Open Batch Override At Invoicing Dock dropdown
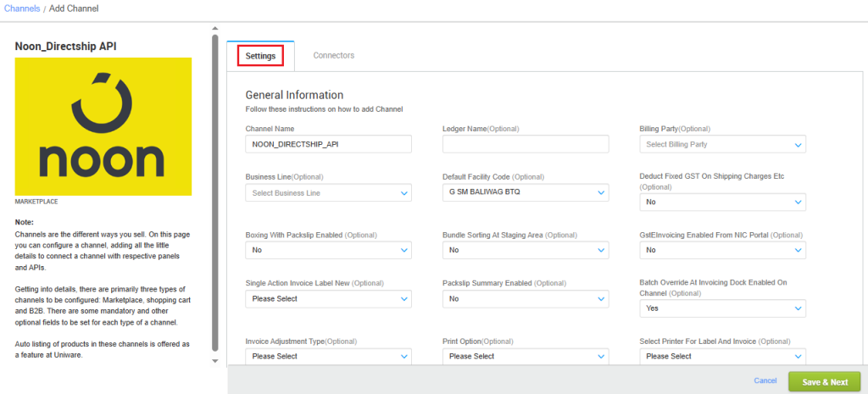868x394 pixels. click(x=723, y=308)
